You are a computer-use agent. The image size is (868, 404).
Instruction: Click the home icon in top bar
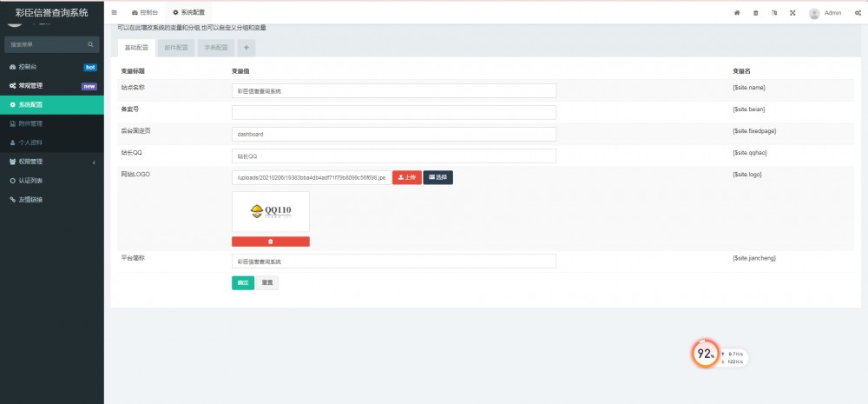tap(737, 13)
